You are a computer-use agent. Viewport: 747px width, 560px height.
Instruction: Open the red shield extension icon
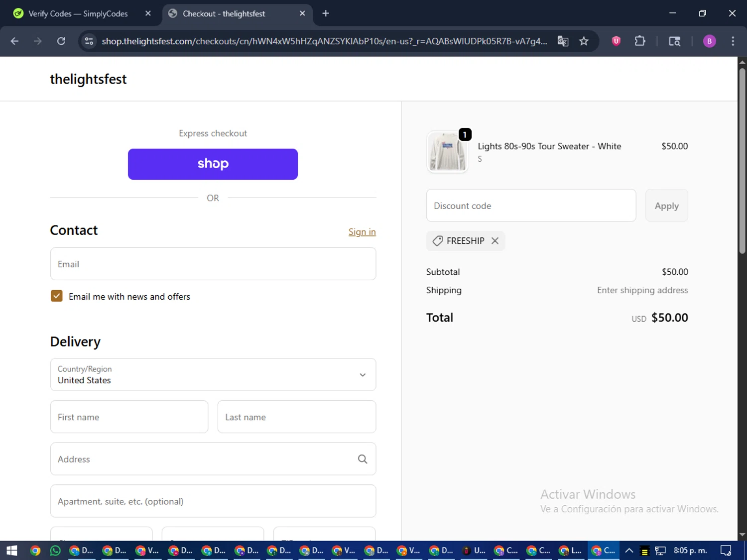[616, 41]
